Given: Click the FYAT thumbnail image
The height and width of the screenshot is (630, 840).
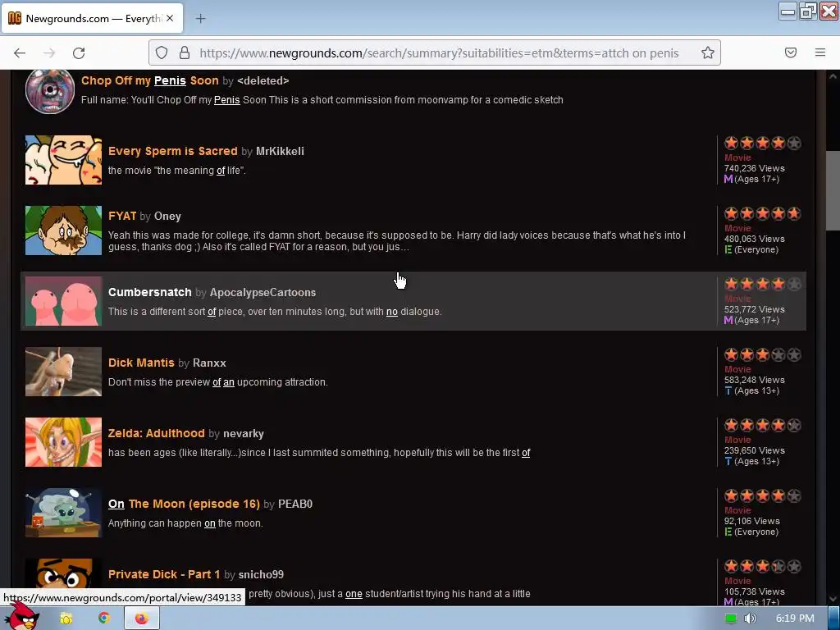Looking at the screenshot, I should coord(63,231).
